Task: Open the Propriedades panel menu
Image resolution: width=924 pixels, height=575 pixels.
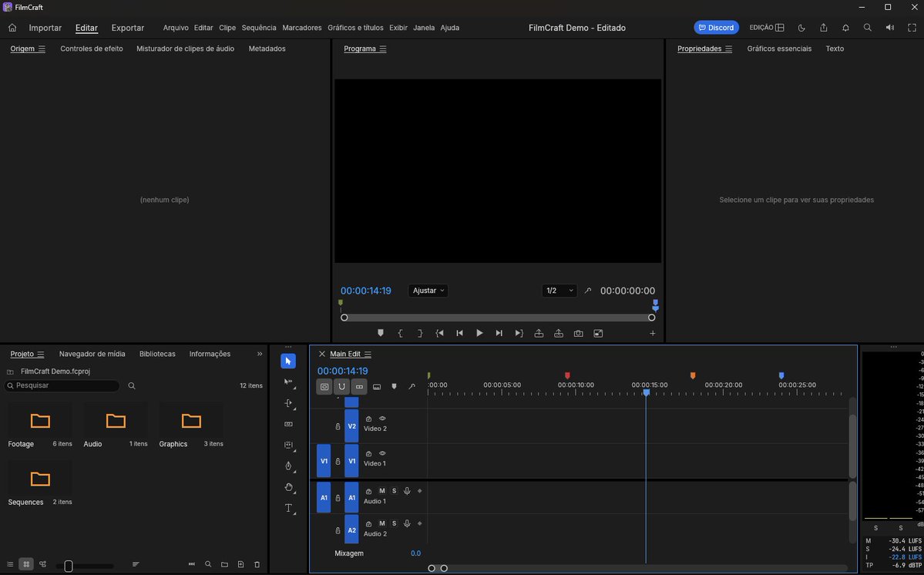Action: (x=729, y=49)
